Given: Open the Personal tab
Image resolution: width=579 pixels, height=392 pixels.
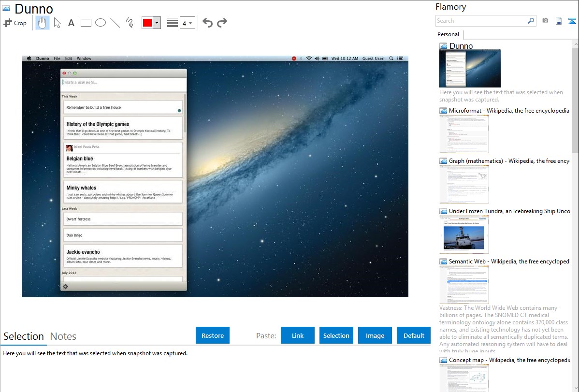Looking at the screenshot, I should pos(448,34).
